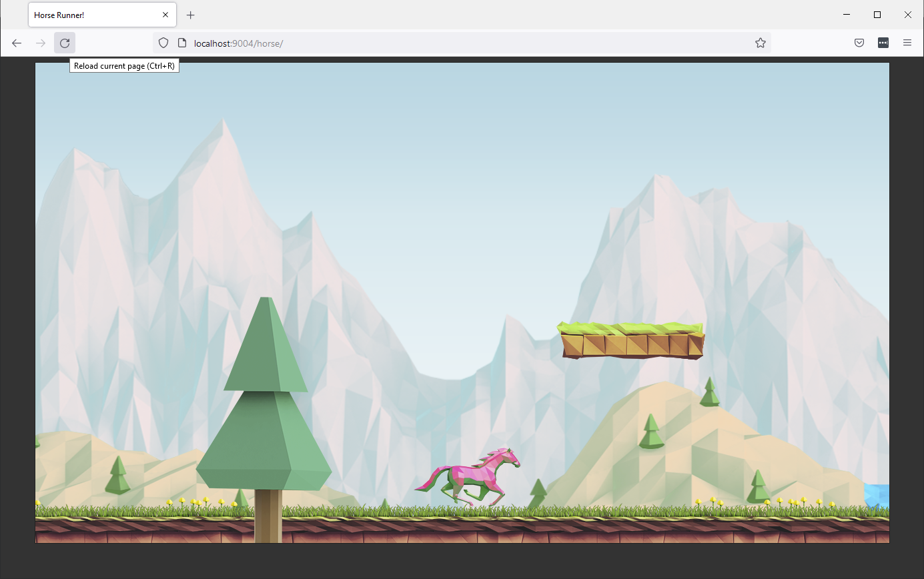Save the page to Pocket
Screen dimensions: 924x579
[x=859, y=43]
